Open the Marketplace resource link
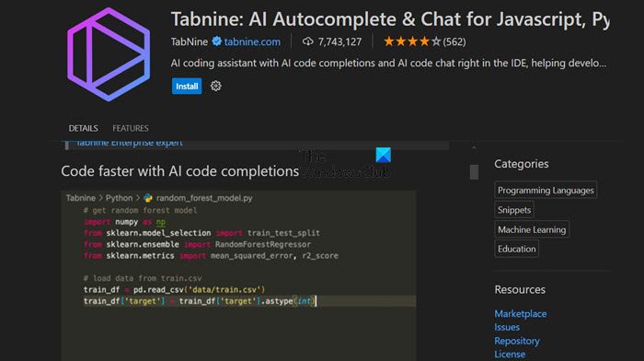Screen dimensions: 644x361 pyautogui.click(x=521, y=314)
